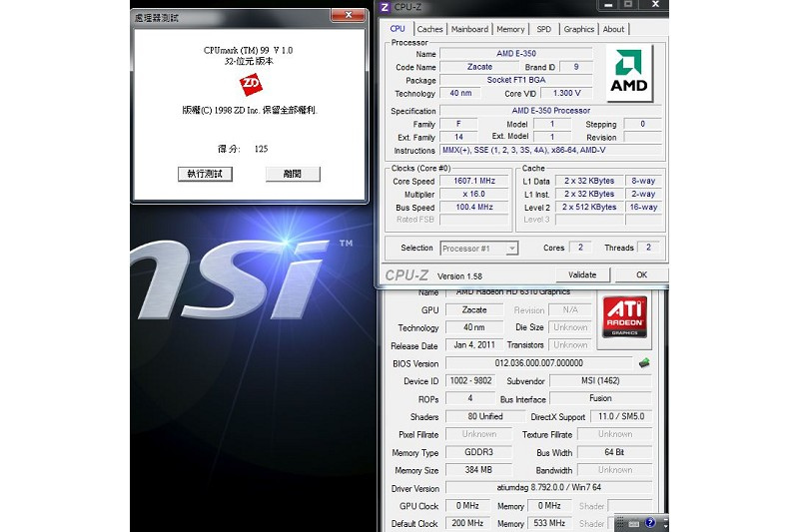Click the Core Speed value 1607.1 MHz
Image resolution: width=799 pixels, height=532 pixels.
tap(474, 181)
